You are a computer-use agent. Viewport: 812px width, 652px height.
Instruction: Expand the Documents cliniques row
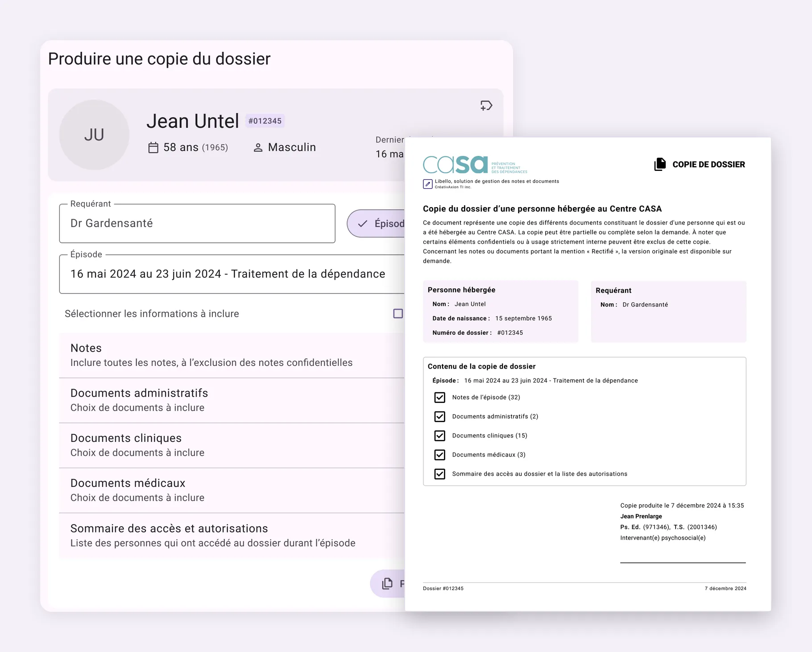click(x=232, y=445)
